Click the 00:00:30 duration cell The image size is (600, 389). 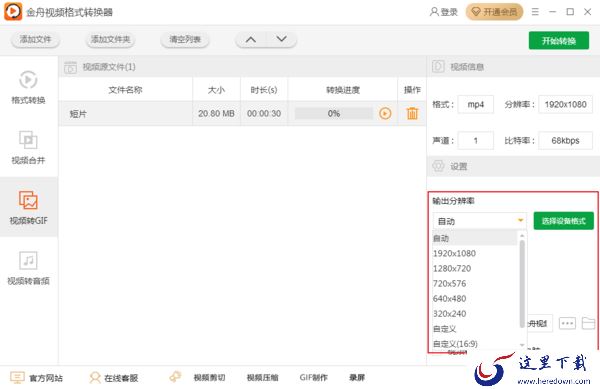[x=264, y=114]
